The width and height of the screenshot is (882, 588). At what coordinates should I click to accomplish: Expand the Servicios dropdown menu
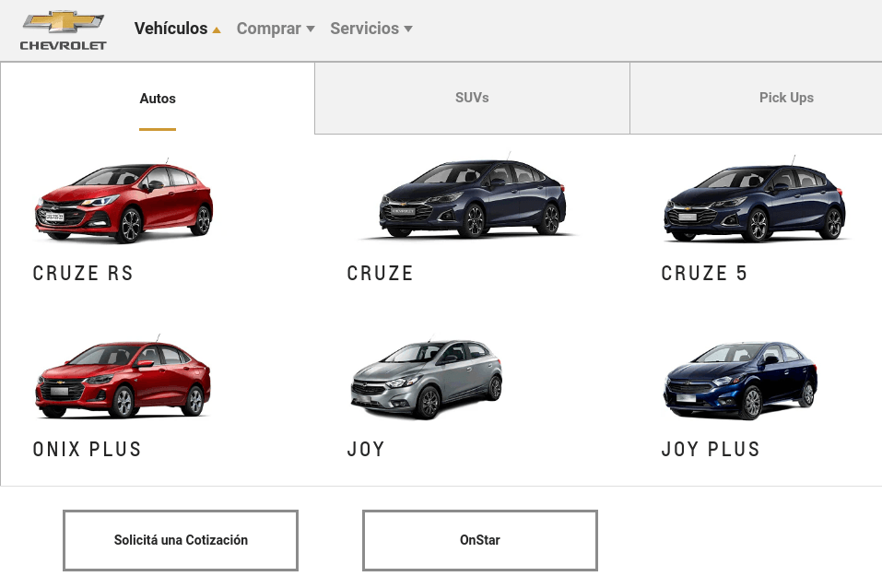(x=371, y=29)
